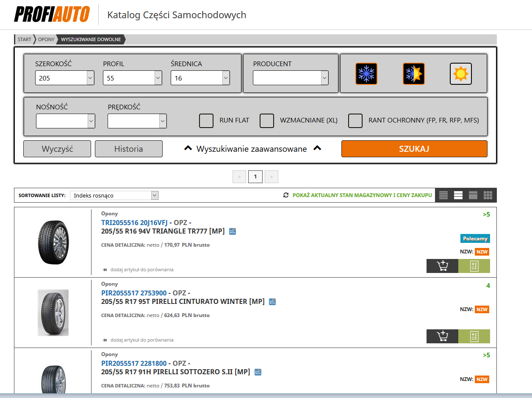
Task: Click the price 170,97 PLN brutto
Action: 187,245
